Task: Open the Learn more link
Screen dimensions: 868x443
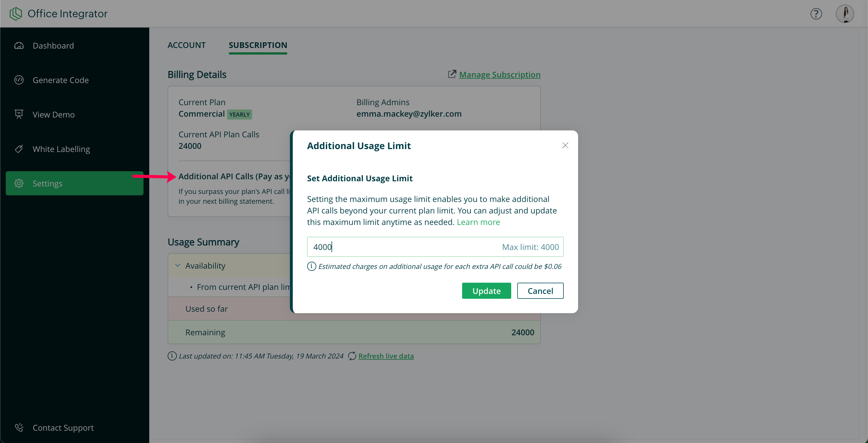Action: click(478, 222)
